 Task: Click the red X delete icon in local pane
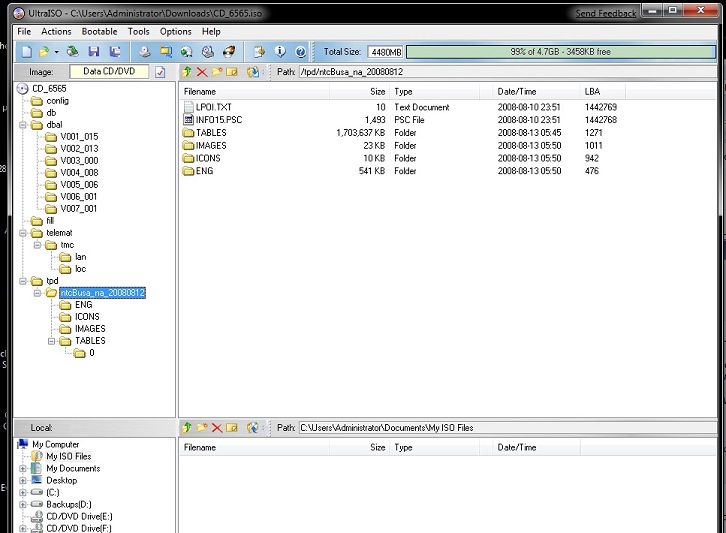(217, 427)
